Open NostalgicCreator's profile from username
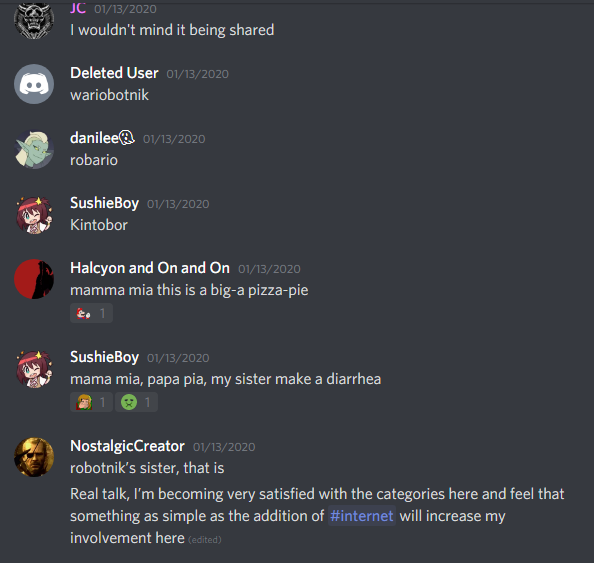 127,446
